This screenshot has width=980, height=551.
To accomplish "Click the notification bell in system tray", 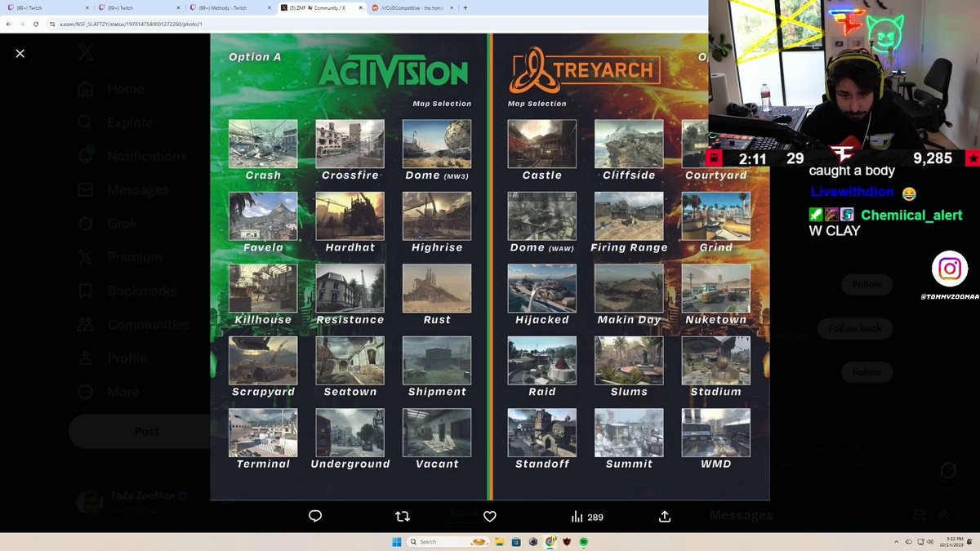I will [969, 541].
